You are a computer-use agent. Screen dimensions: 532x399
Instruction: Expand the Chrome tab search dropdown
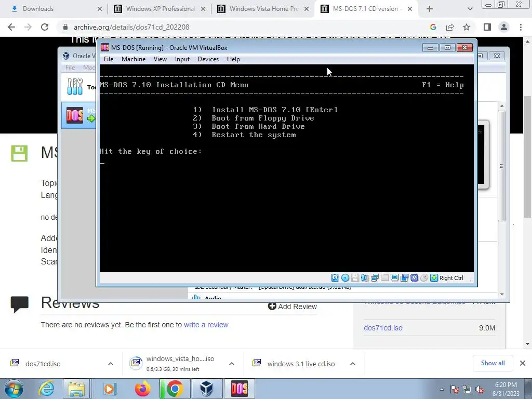click(x=470, y=9)
